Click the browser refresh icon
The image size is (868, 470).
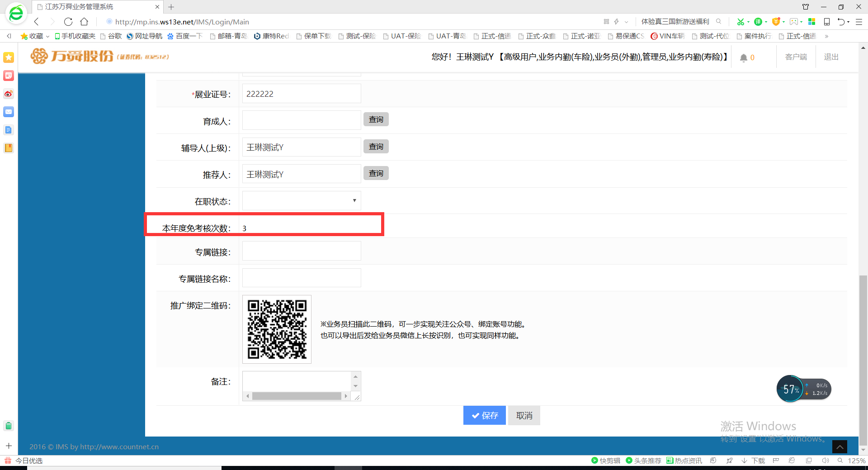(x=68, y=22)
